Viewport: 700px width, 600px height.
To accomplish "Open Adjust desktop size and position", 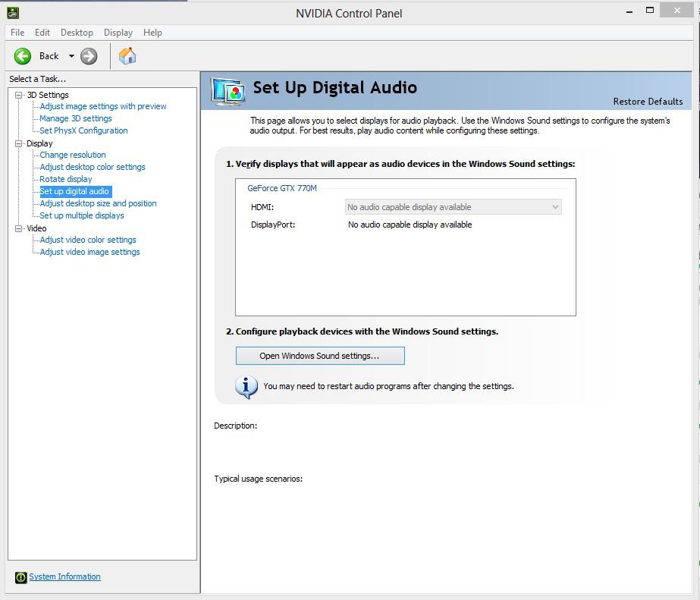I will [x=99, y=203].
